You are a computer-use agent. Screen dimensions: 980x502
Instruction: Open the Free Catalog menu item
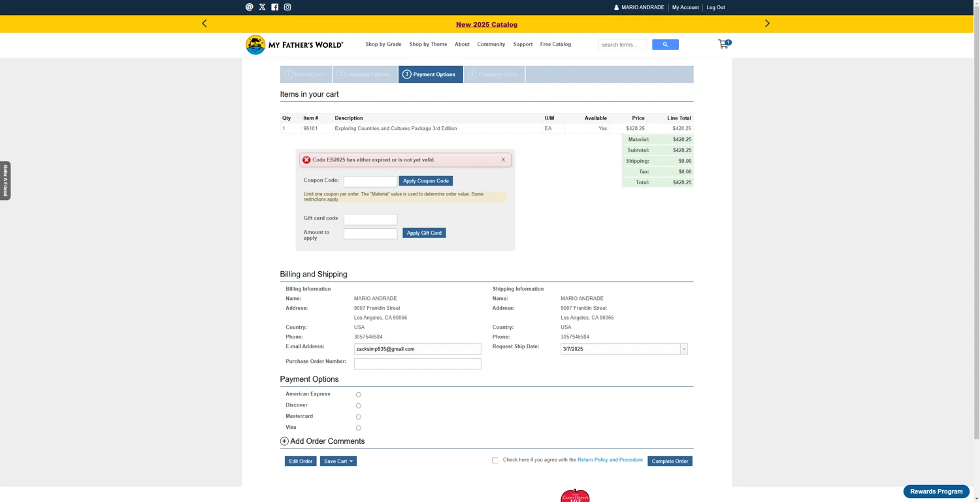coord(555,44)
